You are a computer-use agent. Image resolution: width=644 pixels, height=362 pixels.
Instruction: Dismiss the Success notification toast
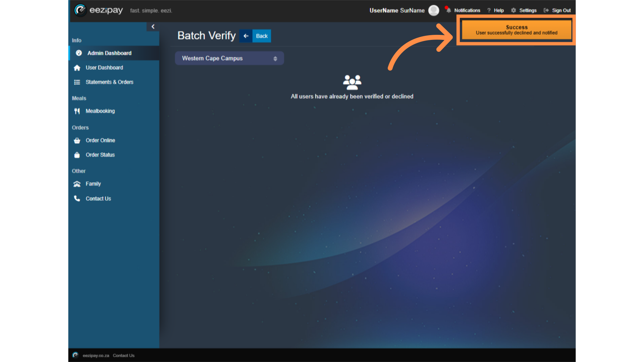coord(517,30)
